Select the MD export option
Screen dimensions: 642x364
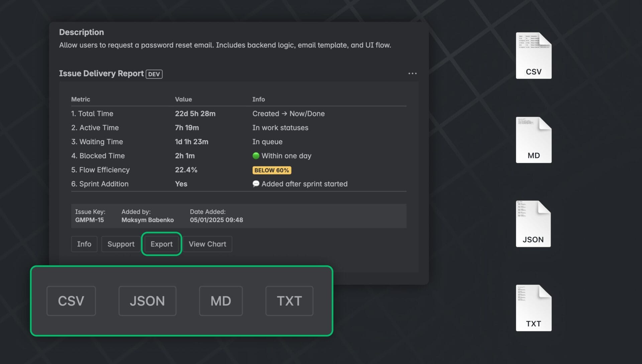tap(221, 301)
